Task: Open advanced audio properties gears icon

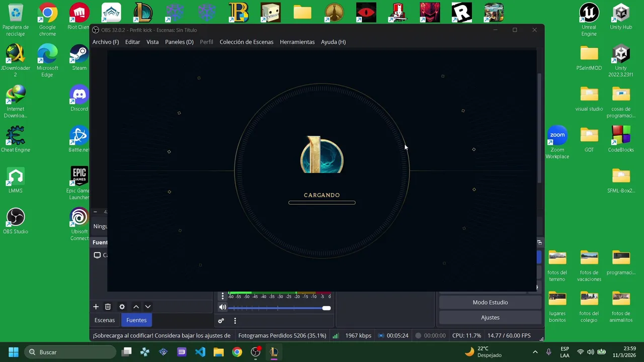Action: pos(221,321)
